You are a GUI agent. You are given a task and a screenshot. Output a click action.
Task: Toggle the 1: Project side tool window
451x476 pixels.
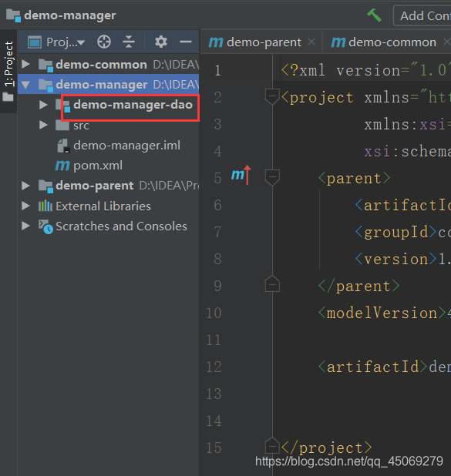[x=8, y=71]
